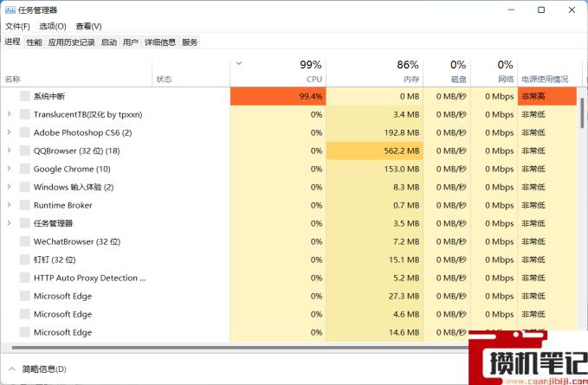Viewport: 588px width, 385px height.
Task: Click the Task Manager title bar icon
Action: point(10,10)
